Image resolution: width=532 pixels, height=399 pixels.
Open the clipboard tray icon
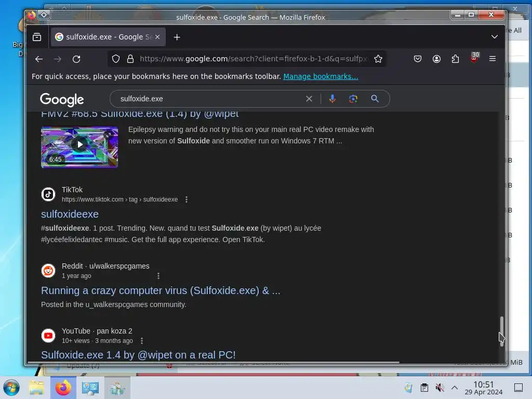pos(424,388)
